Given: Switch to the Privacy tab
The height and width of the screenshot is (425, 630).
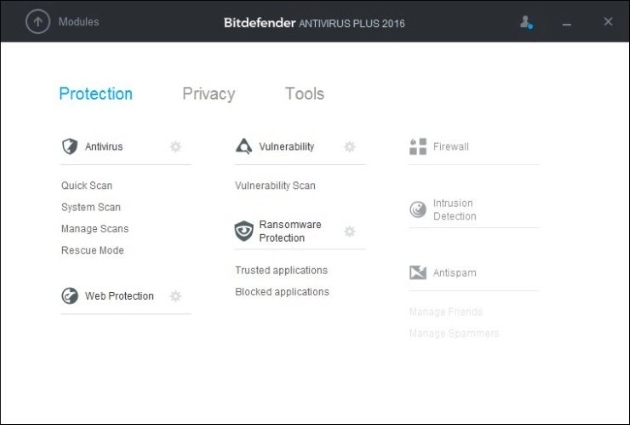Looking at the screenshot, I should pos(209,94).
